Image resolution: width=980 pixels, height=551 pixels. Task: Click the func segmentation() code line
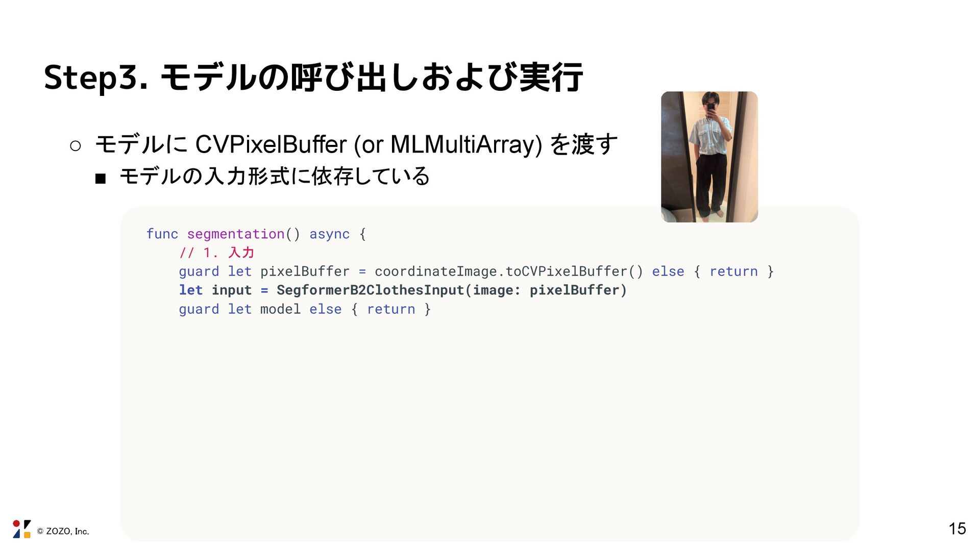click(256, 234)
